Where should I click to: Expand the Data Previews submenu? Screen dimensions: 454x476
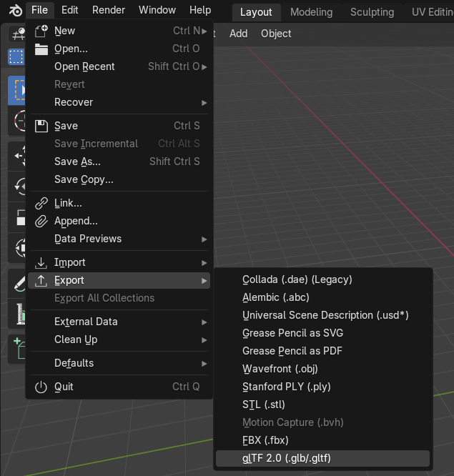point(204,239)
